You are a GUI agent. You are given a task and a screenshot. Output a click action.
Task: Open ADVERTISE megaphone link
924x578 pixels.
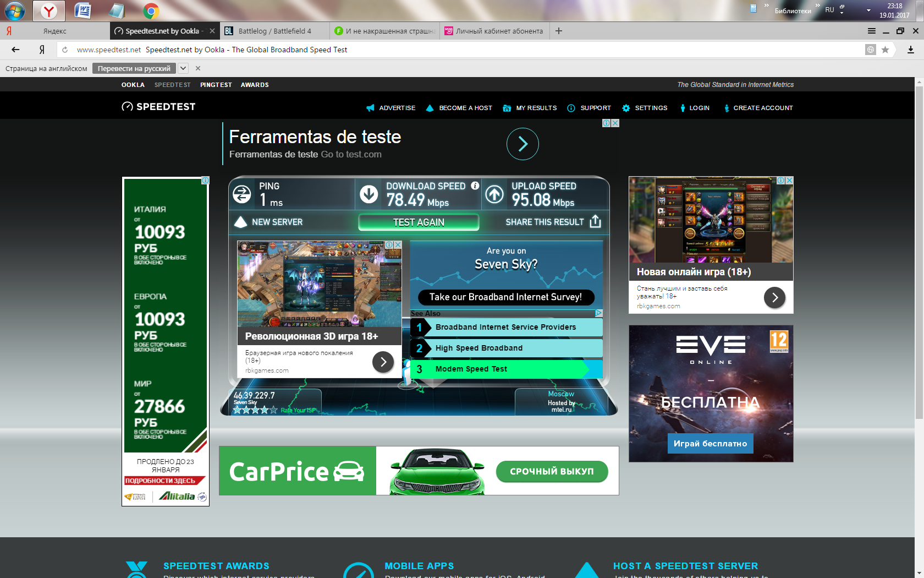[x=391, y=108]
